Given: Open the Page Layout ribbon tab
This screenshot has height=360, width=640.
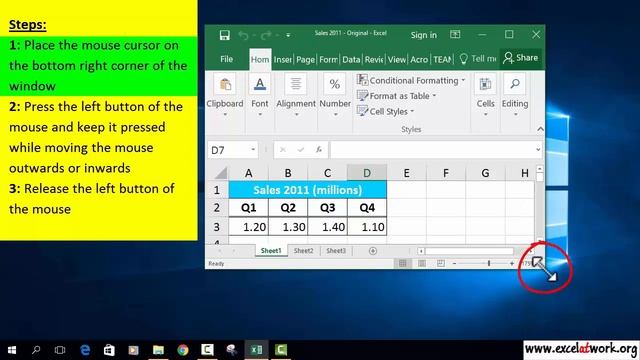Looking at the screenshot, I should [x=305, y=60].
